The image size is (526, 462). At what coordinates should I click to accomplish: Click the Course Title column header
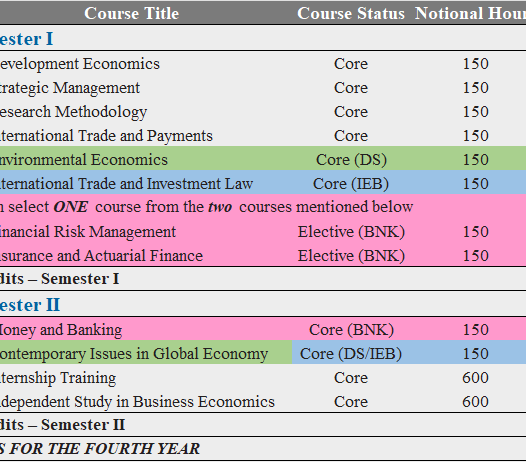tap(132, 13)
